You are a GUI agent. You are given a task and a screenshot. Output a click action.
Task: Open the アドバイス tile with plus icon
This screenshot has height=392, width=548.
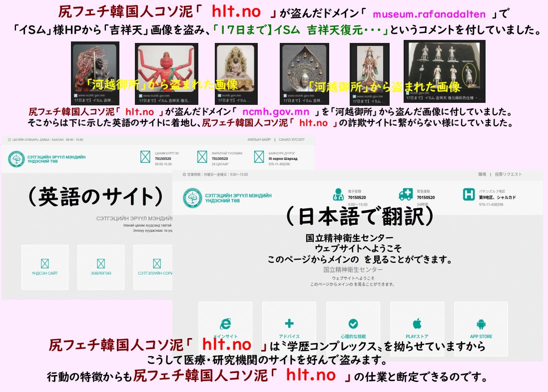click(289, 329)
